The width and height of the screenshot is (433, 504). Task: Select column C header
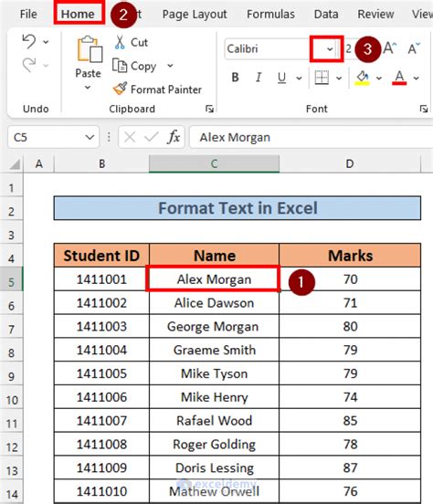coord(215,164)
